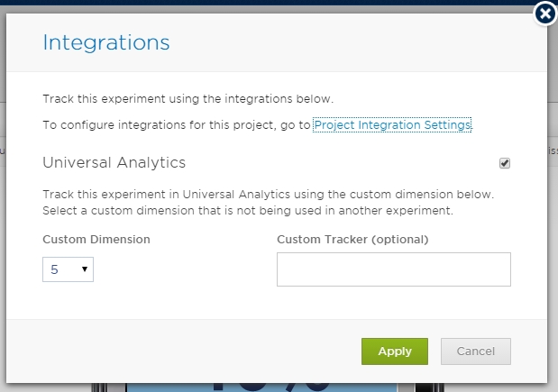Screen dimensions: 558x392
Task: Click into the Custom Tracker text field
Action: click(393, 269)
